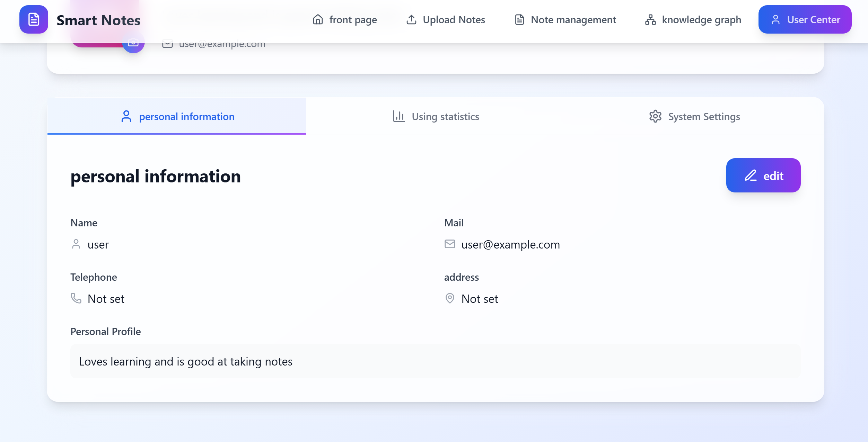Image resolution: width=868 pixels, height=442 pixels.
Task: Click the Personal Profile text box
Action: [x=435, y=361]
